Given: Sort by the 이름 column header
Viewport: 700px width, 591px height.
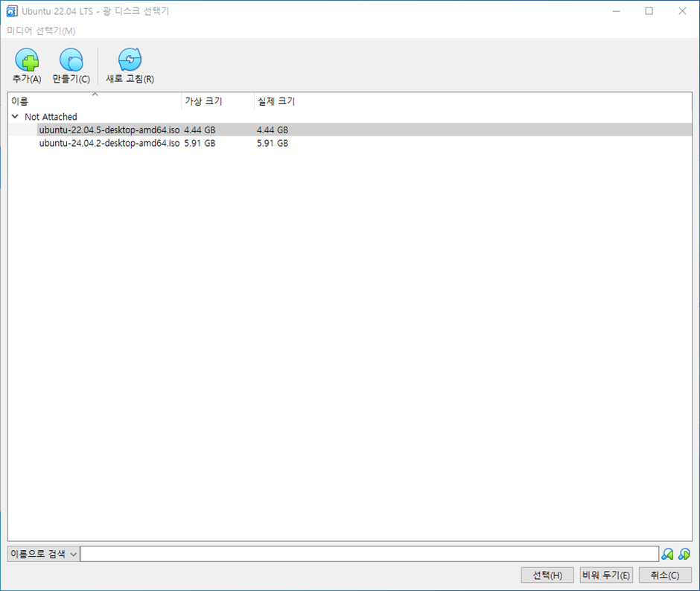Looking at the screenshot, I should click(95, 101).
